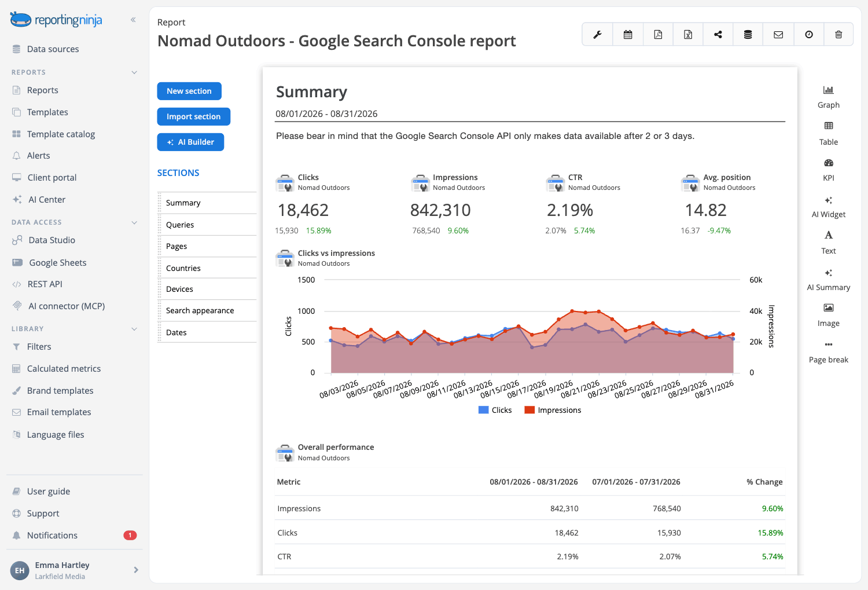Click the blue Clicks legend swatch

(x=484, y=410)
